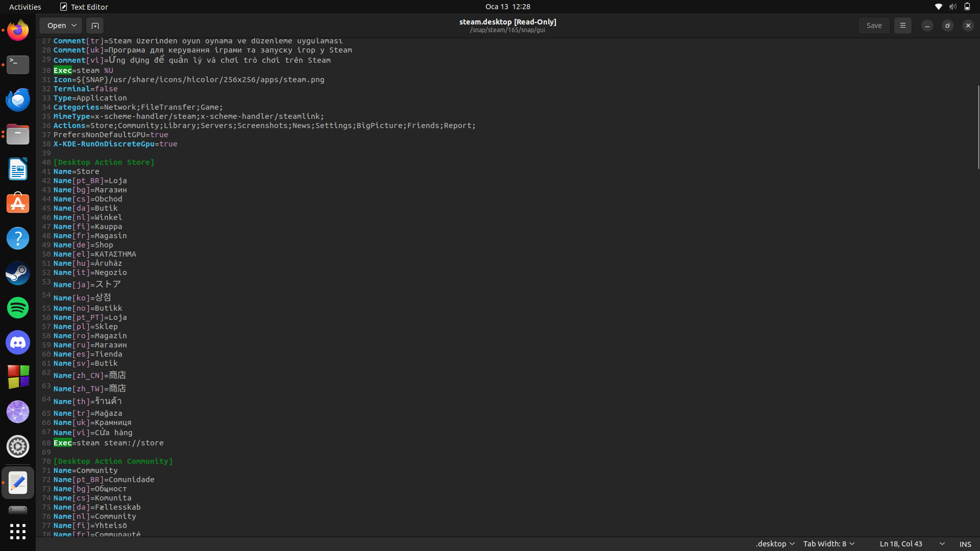
Task: Open Thunderbird mail from the dock
Action: coord(18,99)
